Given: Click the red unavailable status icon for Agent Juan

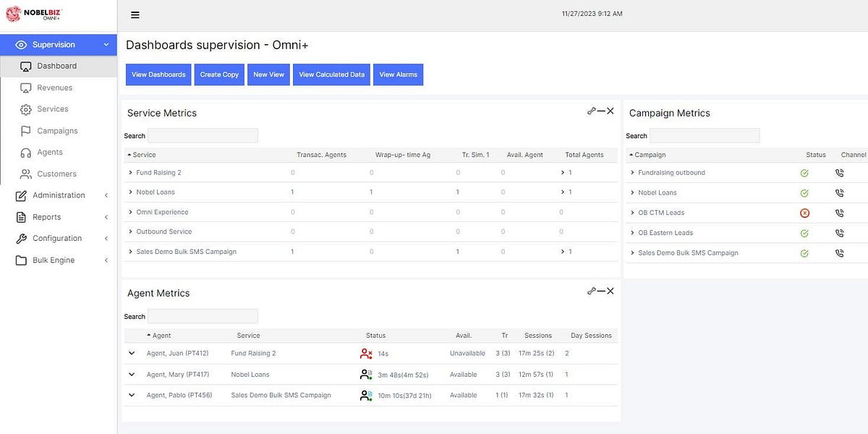Looking at the screenshot, I should [x=365, y=353].
